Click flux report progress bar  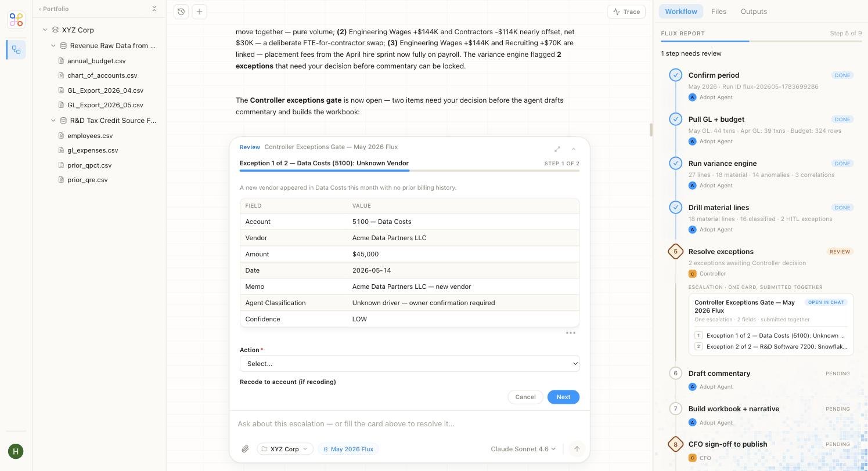(761, 41)
